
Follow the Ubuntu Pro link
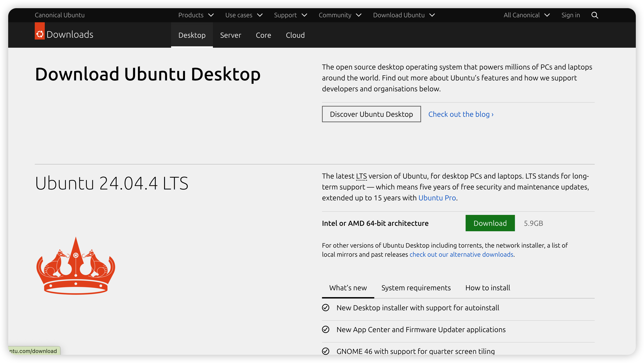point(437,198)
